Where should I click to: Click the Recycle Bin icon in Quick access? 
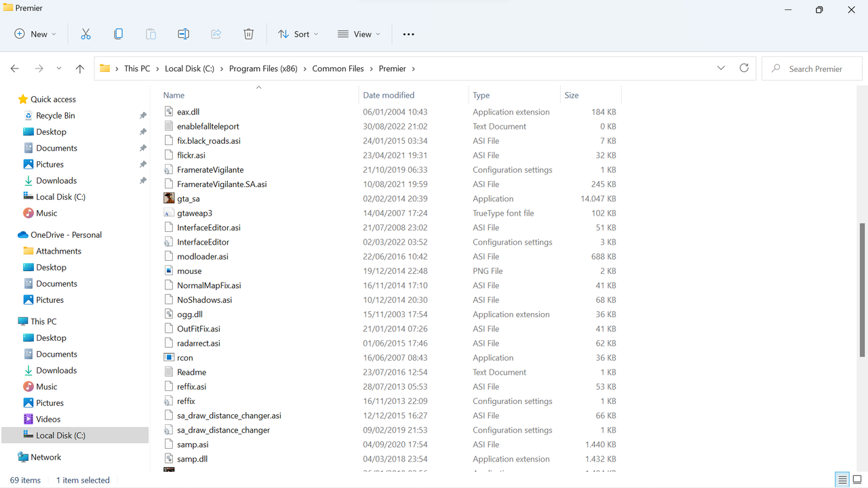[28, 116]
